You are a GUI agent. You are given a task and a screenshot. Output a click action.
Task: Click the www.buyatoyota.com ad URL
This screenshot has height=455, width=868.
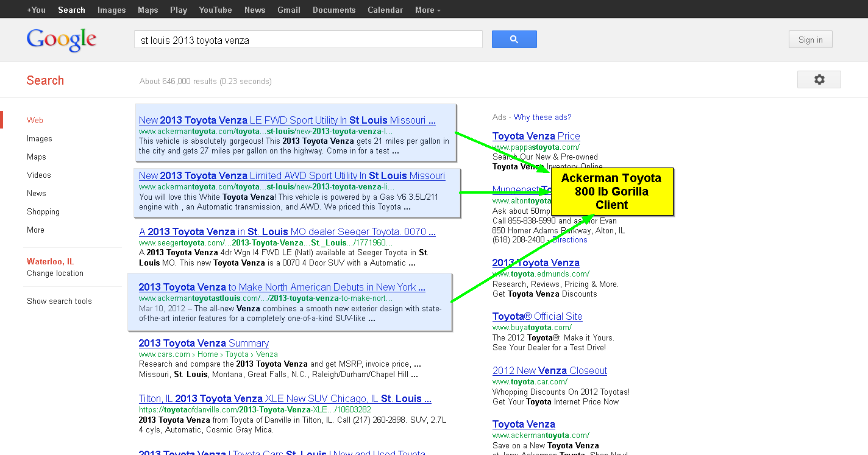point(532,327)
